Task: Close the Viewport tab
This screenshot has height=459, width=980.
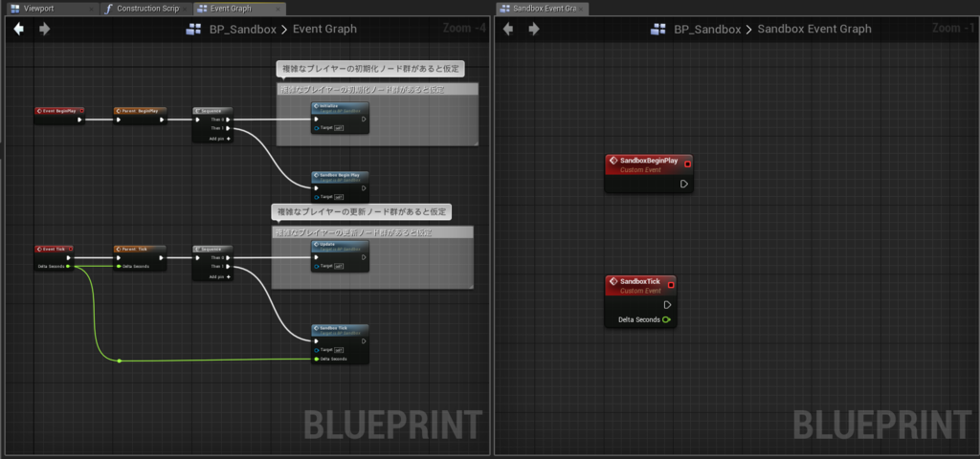Action: click(92, 10)
